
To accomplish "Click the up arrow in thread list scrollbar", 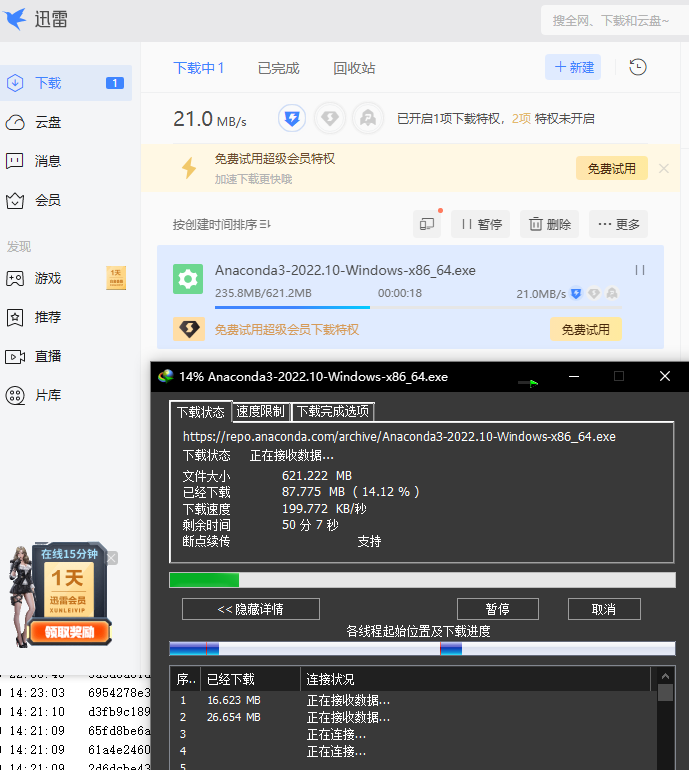I will 665,676.
